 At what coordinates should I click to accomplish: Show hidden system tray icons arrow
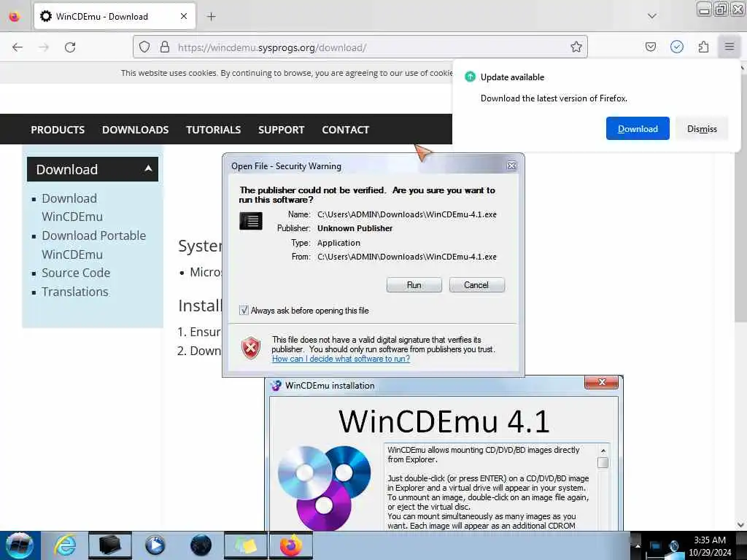click(637, 545)
